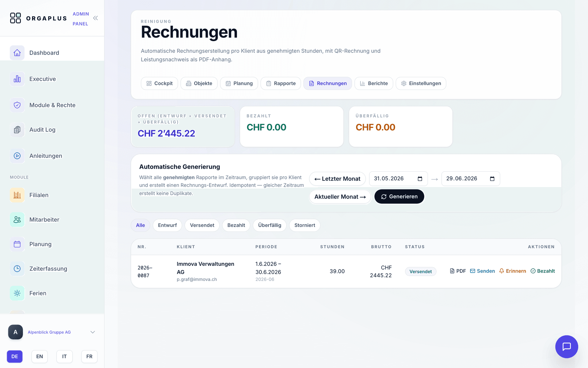Screen dimensions: 588x368
Task: Click the Bezahlt summary card
Action: tap(292, 127)
